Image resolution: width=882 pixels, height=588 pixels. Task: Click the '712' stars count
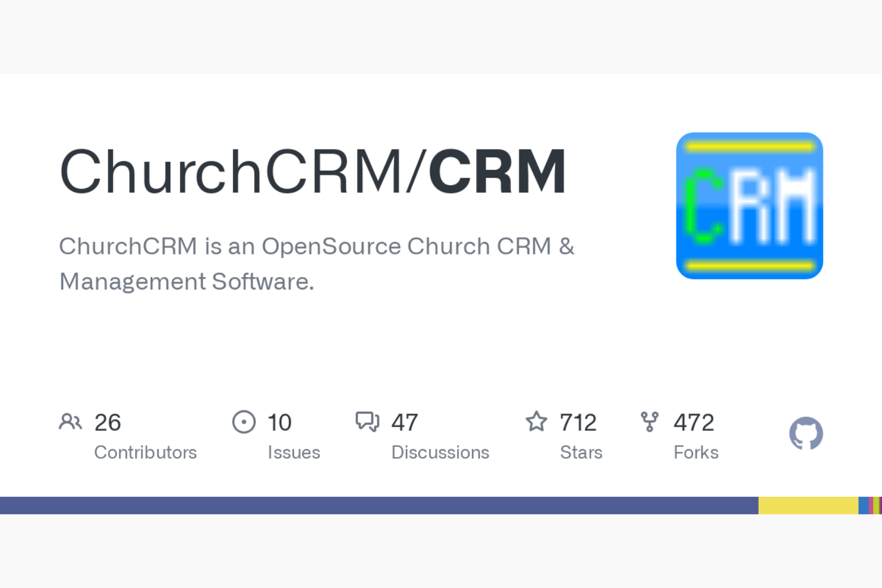click(578, 422)
